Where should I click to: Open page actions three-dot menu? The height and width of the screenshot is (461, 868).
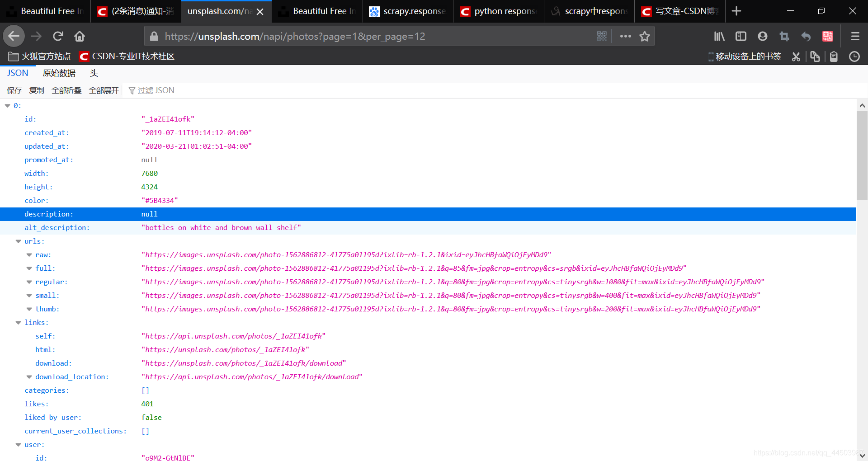pyautogui.click(x=625, y=36)
